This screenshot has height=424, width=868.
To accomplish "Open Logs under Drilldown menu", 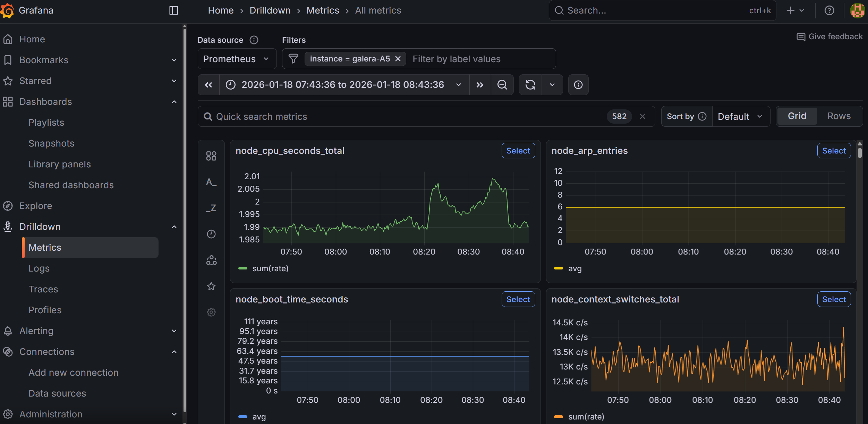I will pyautogui.click(x=39, y=268).
